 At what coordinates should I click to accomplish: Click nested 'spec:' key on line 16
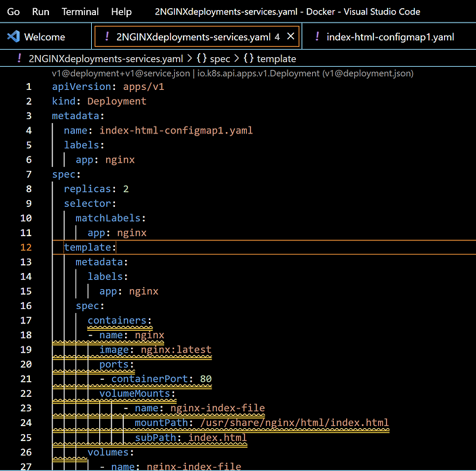coord(90,306)
